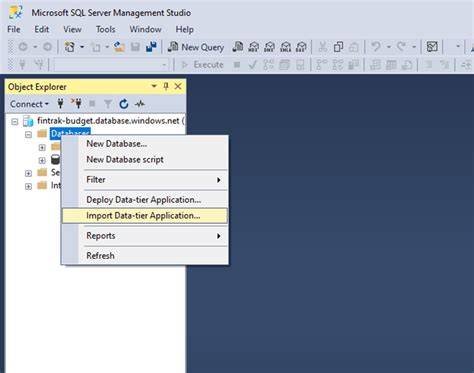474x373 pixels.
Task: Choose Import Data-tier Application...
Action: 145,216
